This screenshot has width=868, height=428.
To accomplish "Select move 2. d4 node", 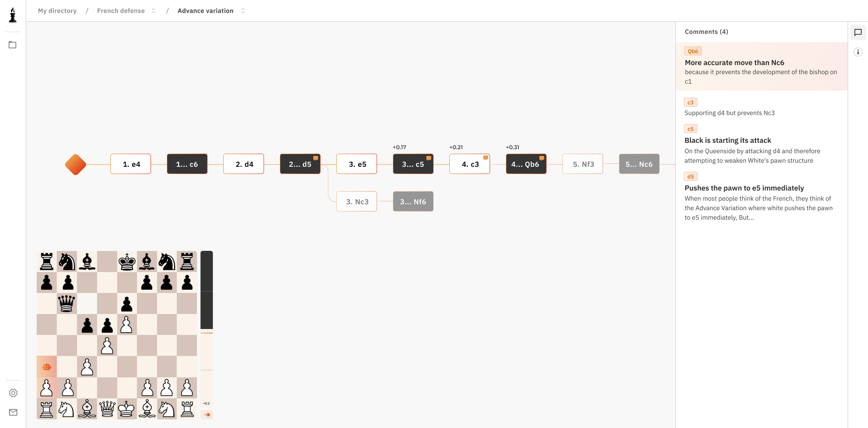I will 244,164.
